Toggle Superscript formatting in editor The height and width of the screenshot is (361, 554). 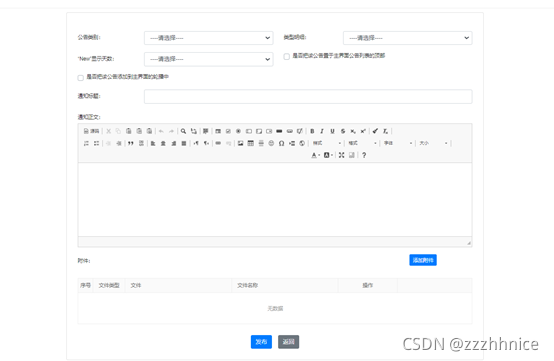[x=363, y=131]
